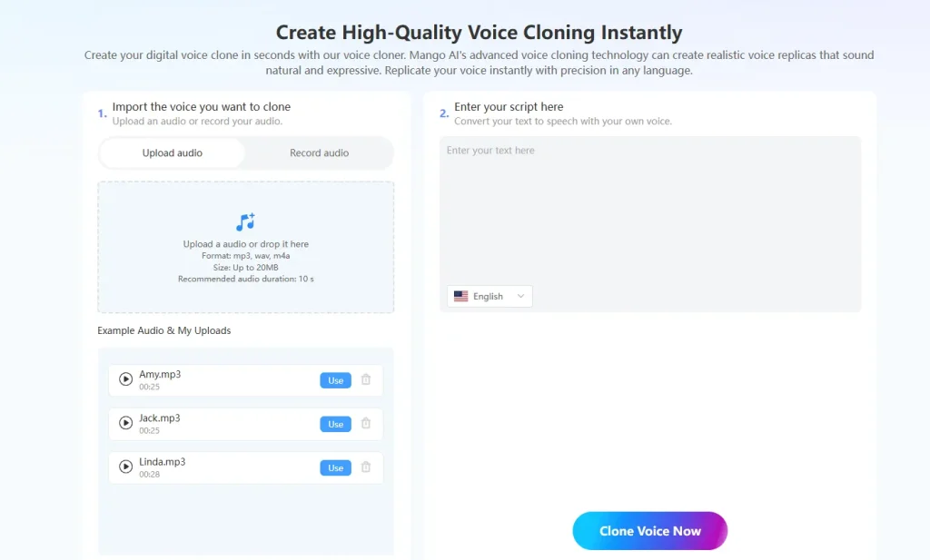Play the Jack.mp3 audio sample
This screenshot has height=560, width=930.
point(125,423)
